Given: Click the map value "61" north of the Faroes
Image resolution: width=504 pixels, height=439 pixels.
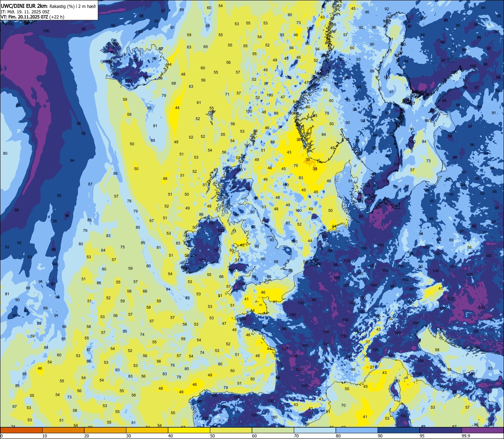Looking at the screenshot, I should coord(199,103).
